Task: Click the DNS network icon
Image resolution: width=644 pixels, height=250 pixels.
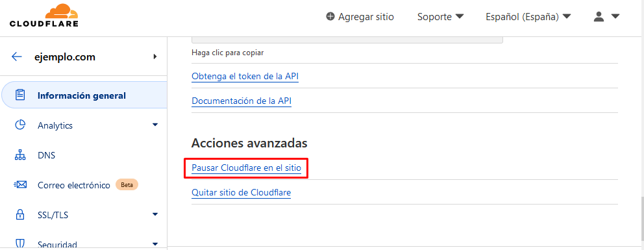Action: coord(20,155)
